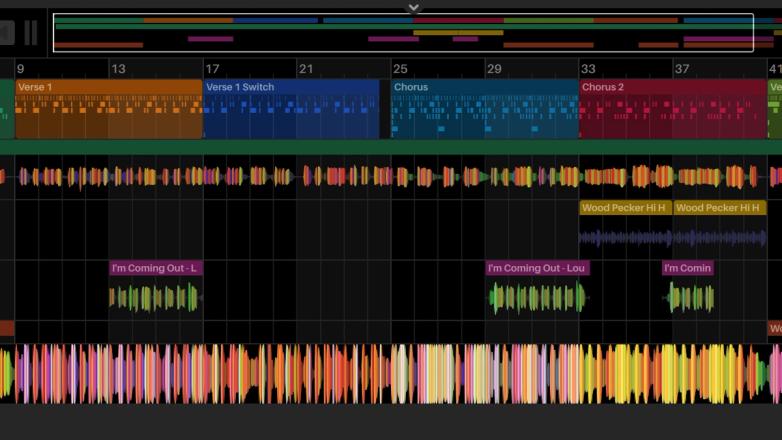The width and height of the screenshot is (782, 440).
Task: Click bar 13 on the ruler
Action: pyautogui.click(x=118, y=69)
